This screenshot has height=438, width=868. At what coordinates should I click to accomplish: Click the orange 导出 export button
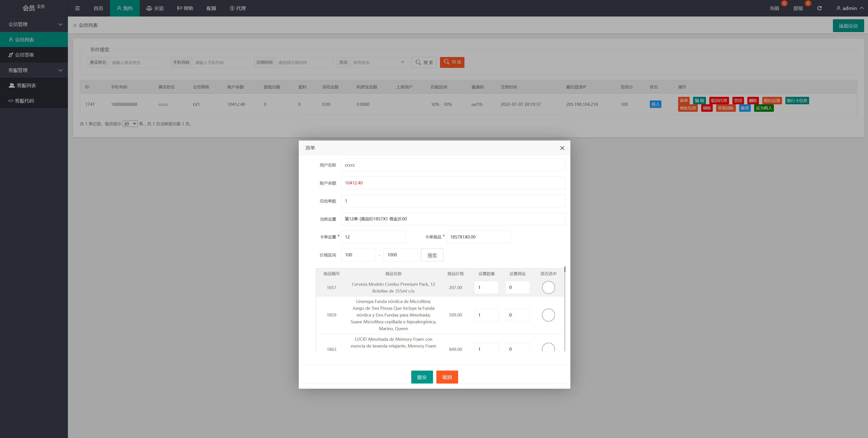452,62
